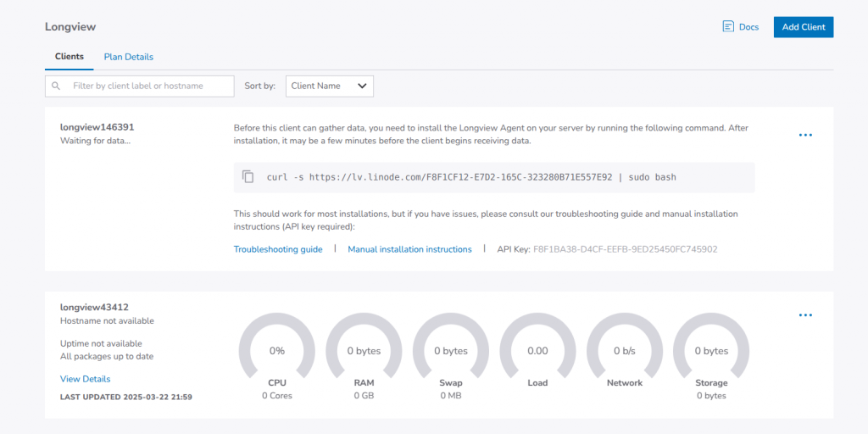Screen dimensions: 868x434
Task: Open action menu for longview43412
Action: tap(805, 315)
